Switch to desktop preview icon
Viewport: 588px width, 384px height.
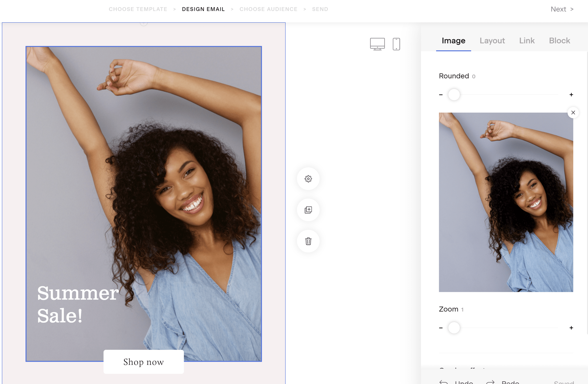tap(377, 44)
